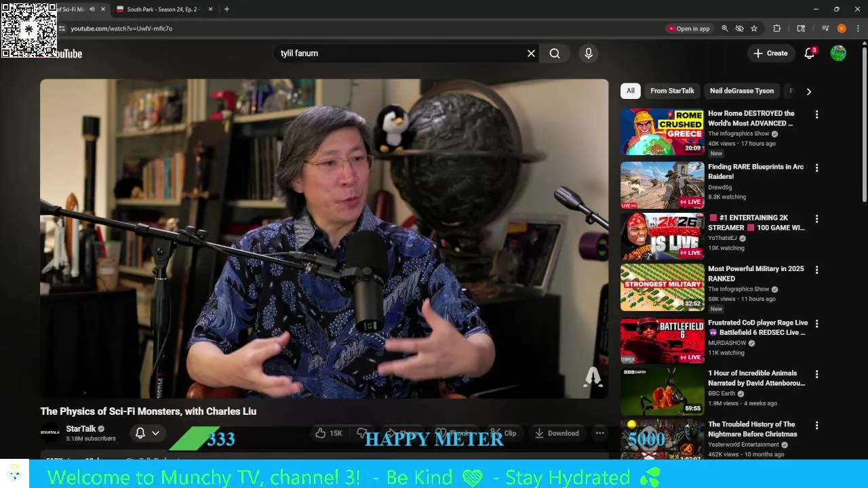Open the Rome Crushed Greece thumbnail
The image size is (868, 488).
[662, 131]
